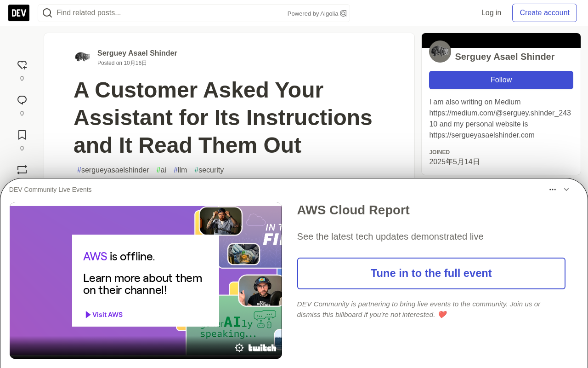This screenshot has height=368, width=588.
Task: Click the Twitch stream thumbnail
Action: 146,281
